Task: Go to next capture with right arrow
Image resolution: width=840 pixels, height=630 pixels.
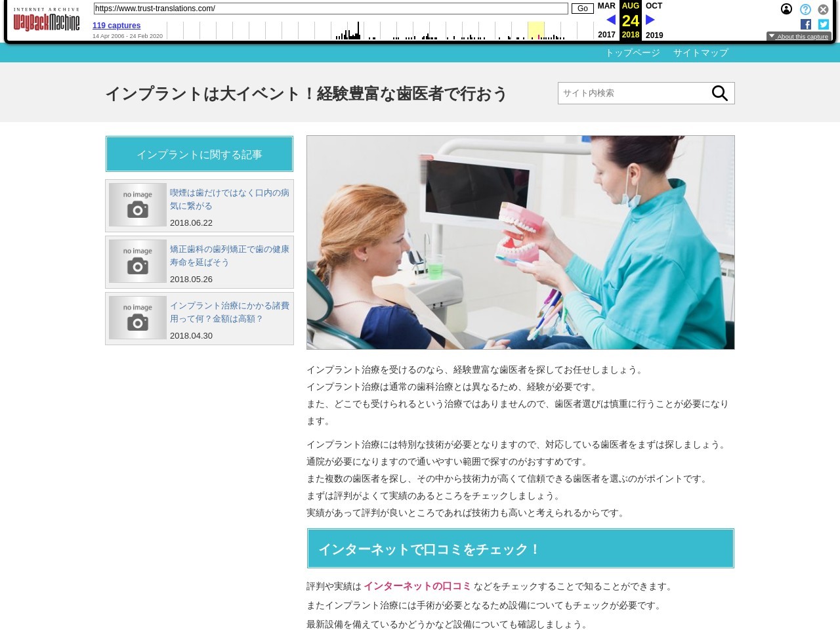Action: tap(650, 20)
